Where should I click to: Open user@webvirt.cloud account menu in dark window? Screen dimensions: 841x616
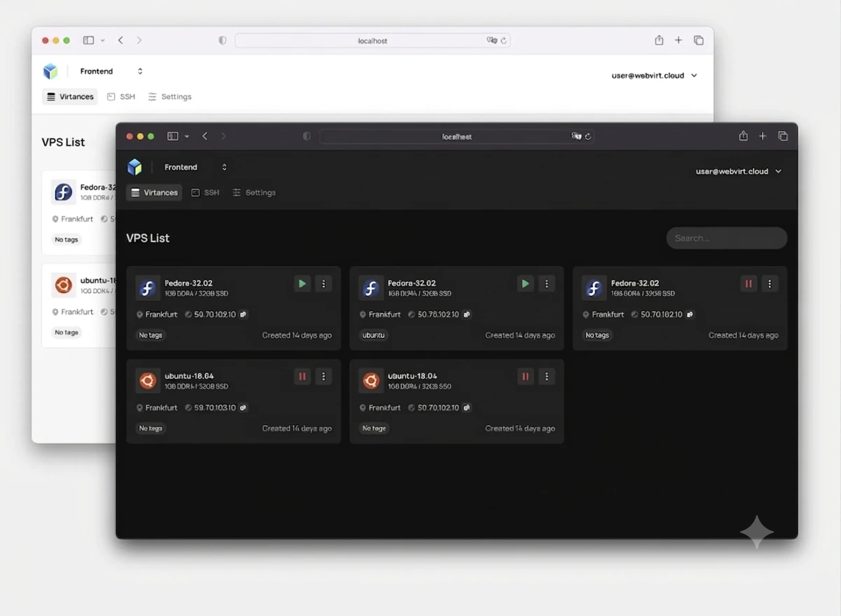point(739,171)
